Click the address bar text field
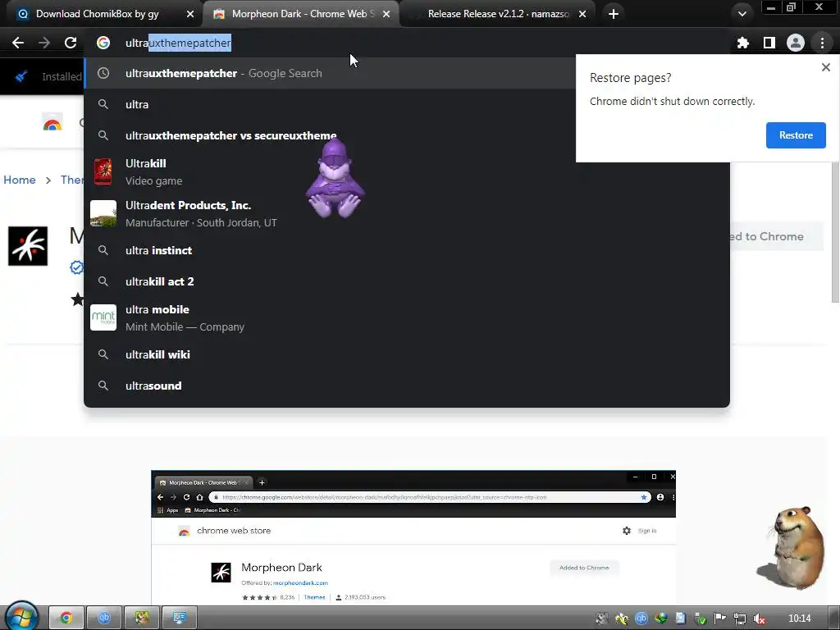840x630 pixels. pos(407,43)
